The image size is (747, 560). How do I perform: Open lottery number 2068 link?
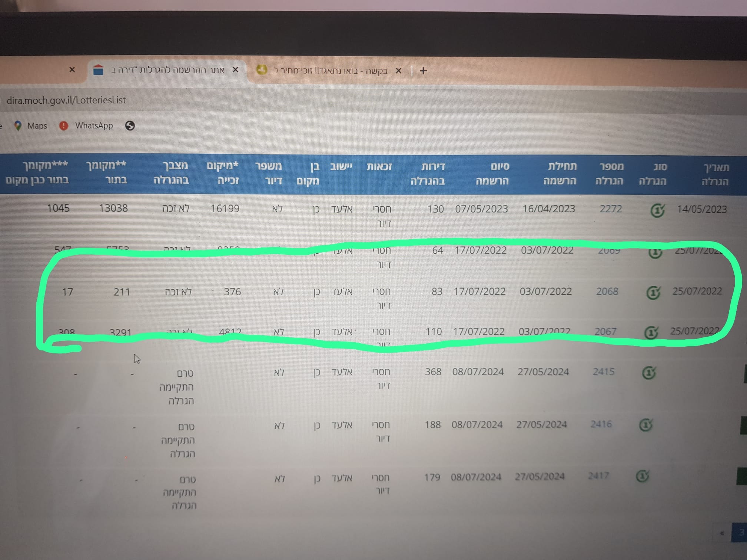tap(607, 291)
